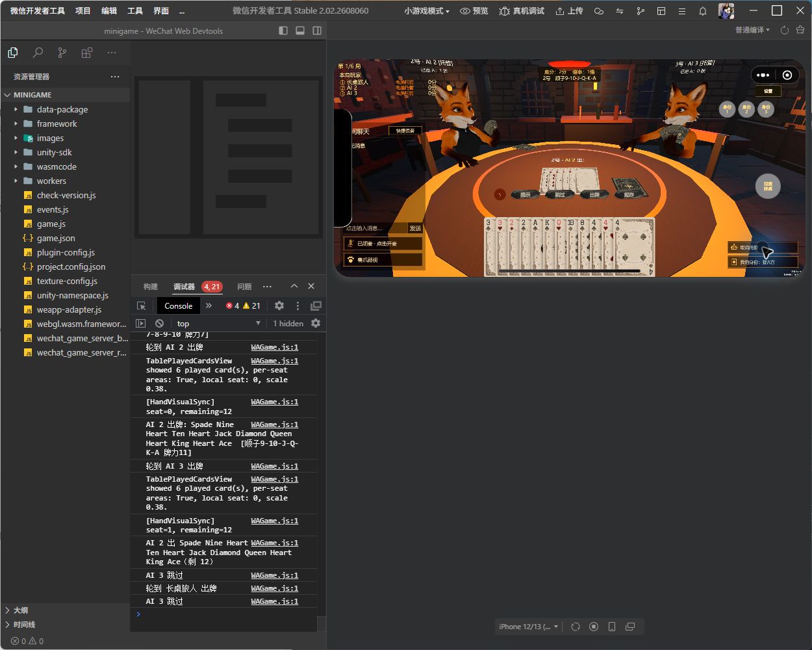Click the simulator stop record icon
Viewport: 812px width, 650px height.
tap(594, 627)
